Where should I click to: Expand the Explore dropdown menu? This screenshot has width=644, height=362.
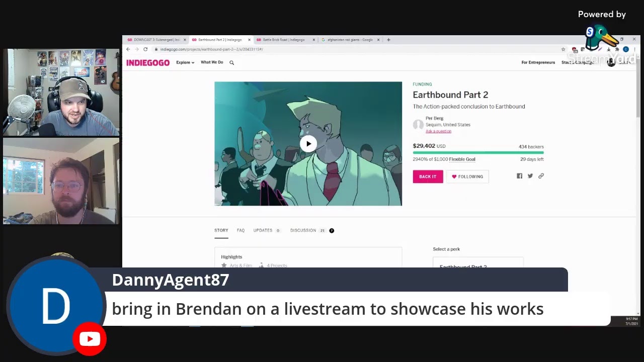185,62
